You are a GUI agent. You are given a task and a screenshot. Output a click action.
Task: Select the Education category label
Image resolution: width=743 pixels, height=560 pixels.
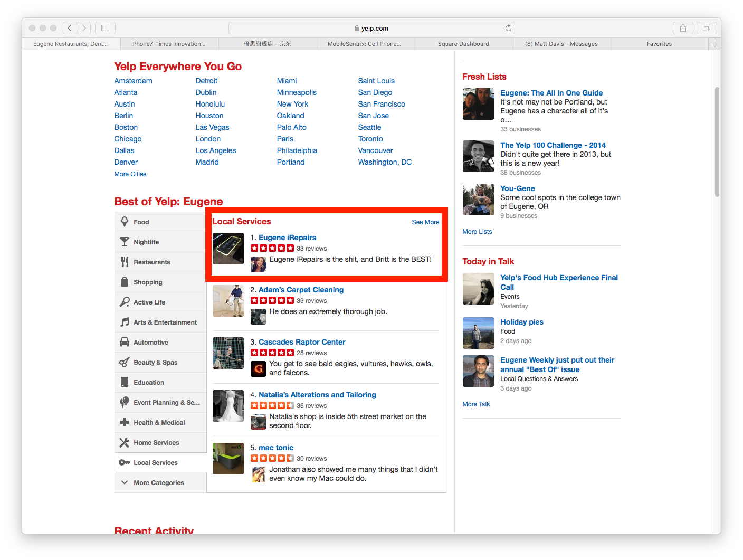pos(149,383)
